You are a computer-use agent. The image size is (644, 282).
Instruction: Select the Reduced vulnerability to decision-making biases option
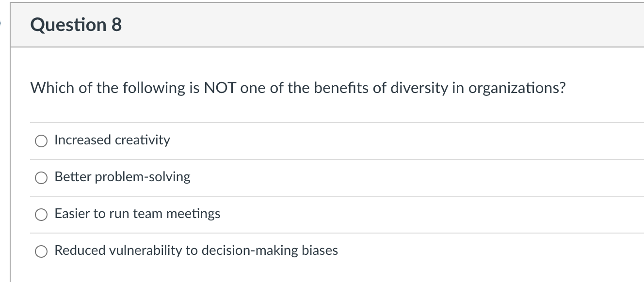click(41, 251)
